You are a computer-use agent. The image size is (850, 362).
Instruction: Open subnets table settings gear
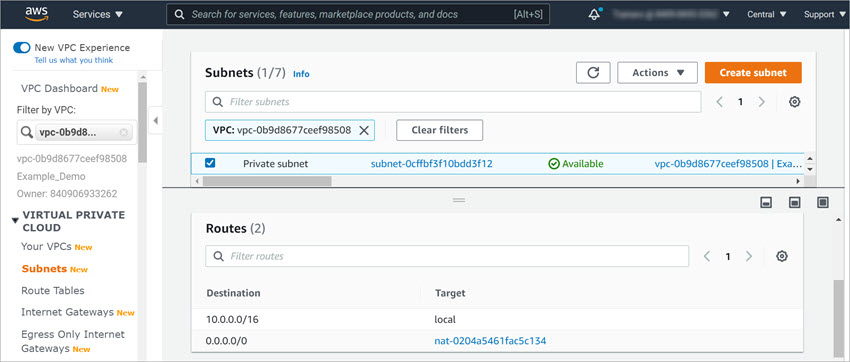click(x=795, y=102)
